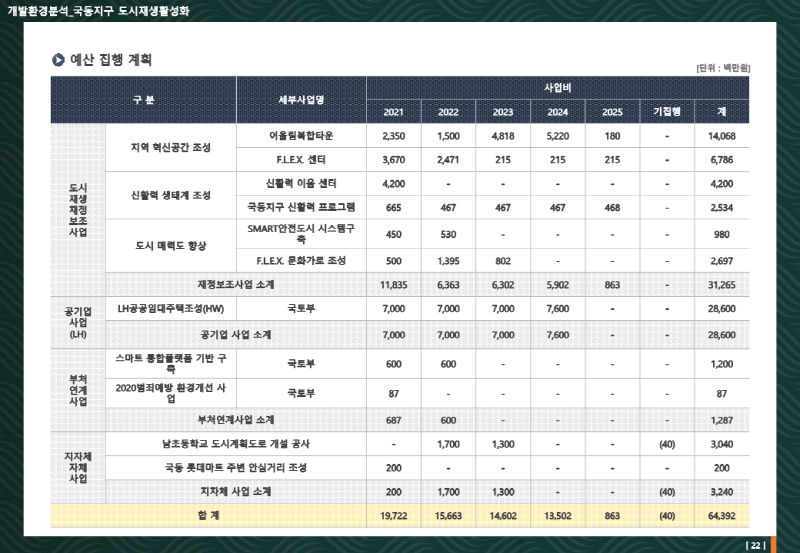Click the 재정보조사업 소계 subtotal row label

[x=236, y=284]
